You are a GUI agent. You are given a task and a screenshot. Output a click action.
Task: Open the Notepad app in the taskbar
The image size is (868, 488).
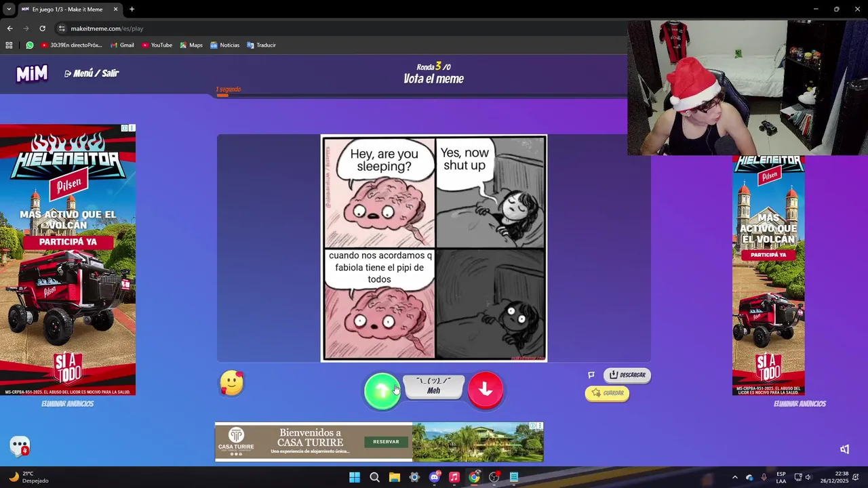pos(514,477)
